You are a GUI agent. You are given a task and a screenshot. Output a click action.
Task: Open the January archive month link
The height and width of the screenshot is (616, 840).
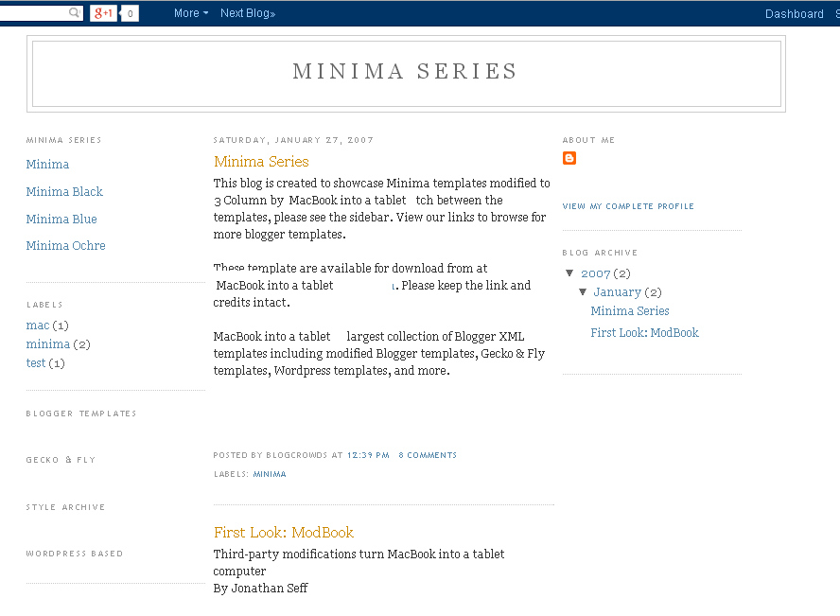click(617, 292)
